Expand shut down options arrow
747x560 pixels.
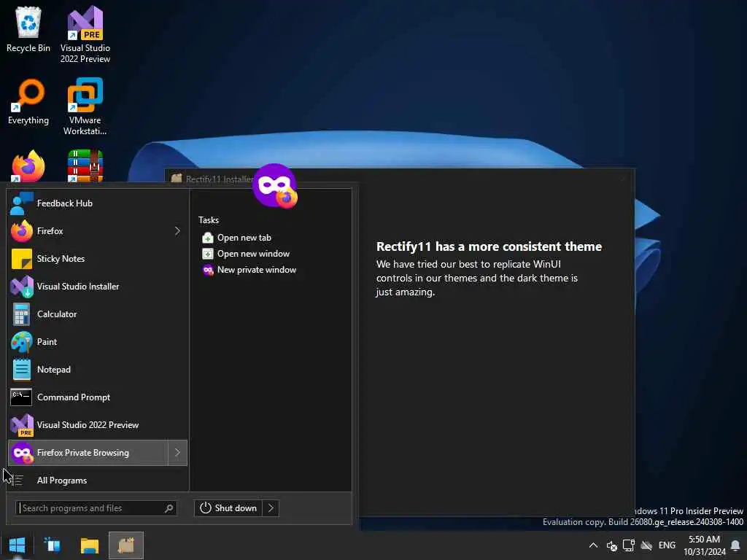point(271,508)
